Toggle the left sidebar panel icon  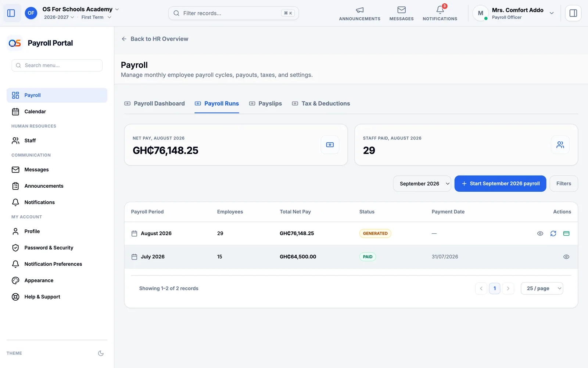[11, 13]
